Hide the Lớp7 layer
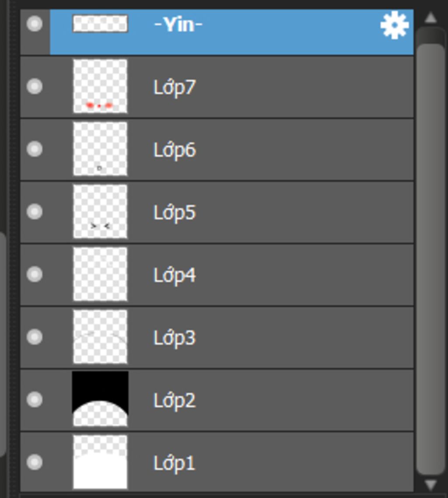Screen dimensions: 448x498 pyautogui.click(x=35, y=86)
